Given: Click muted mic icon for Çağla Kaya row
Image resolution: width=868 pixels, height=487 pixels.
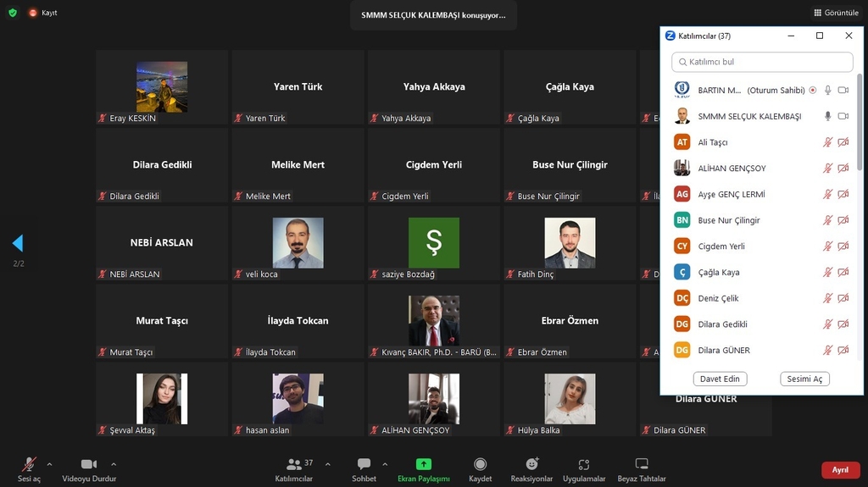Looking at the screenshot, I should coord(827,272).
